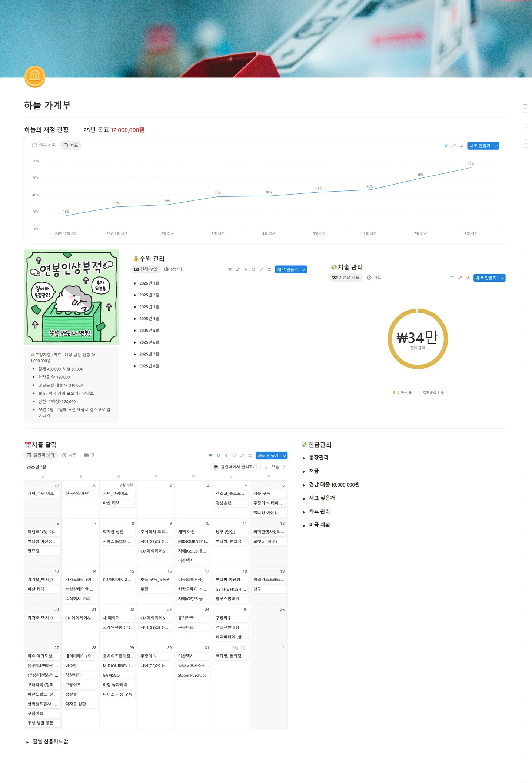Expand the 통장관리 toggle
The height and width of the screenshot is (783, 532).
[x=304, y=458]
